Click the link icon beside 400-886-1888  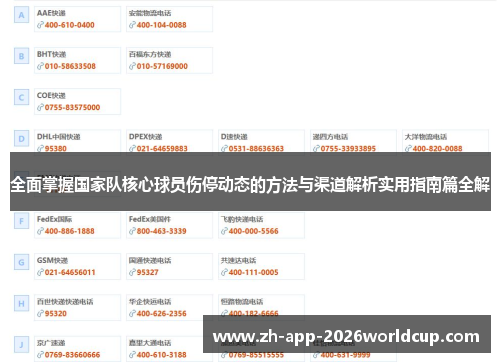(x=40, y=231)
